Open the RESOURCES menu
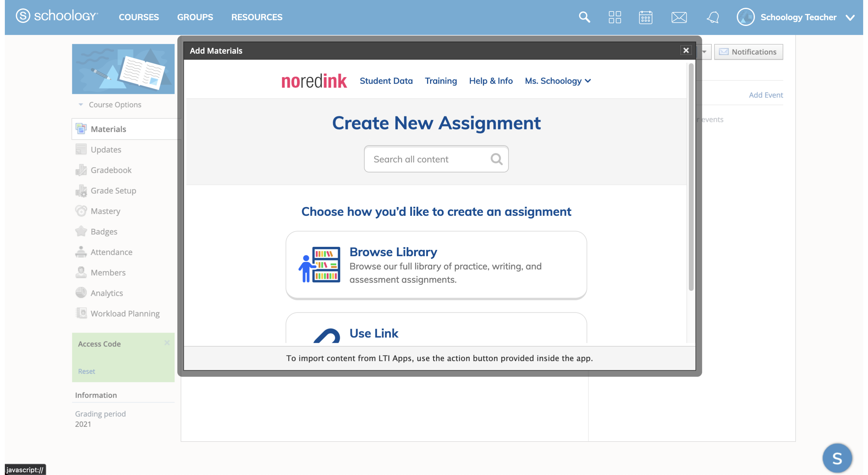 256,17
